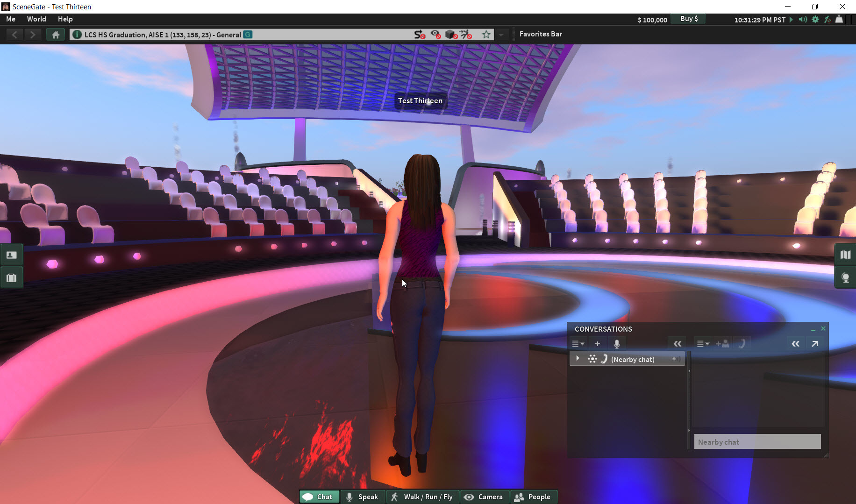The image size is (856, 504).
Task: Open the dropdown arrow next to the favorite star
Action: (501, 34)
